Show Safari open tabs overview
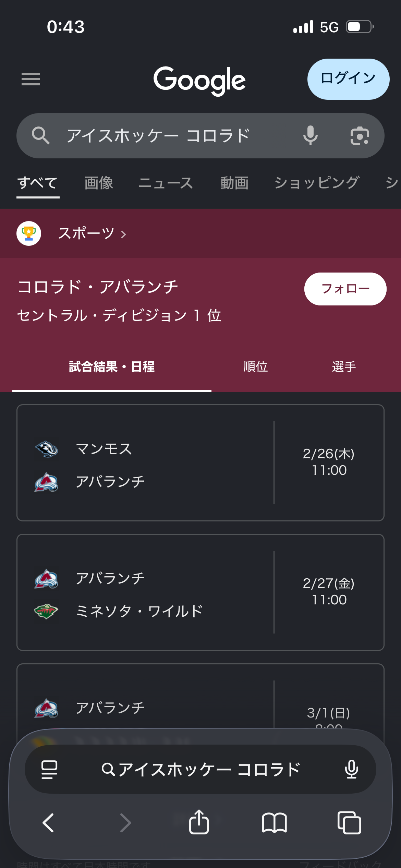The image size is (401, 868). 349,822
